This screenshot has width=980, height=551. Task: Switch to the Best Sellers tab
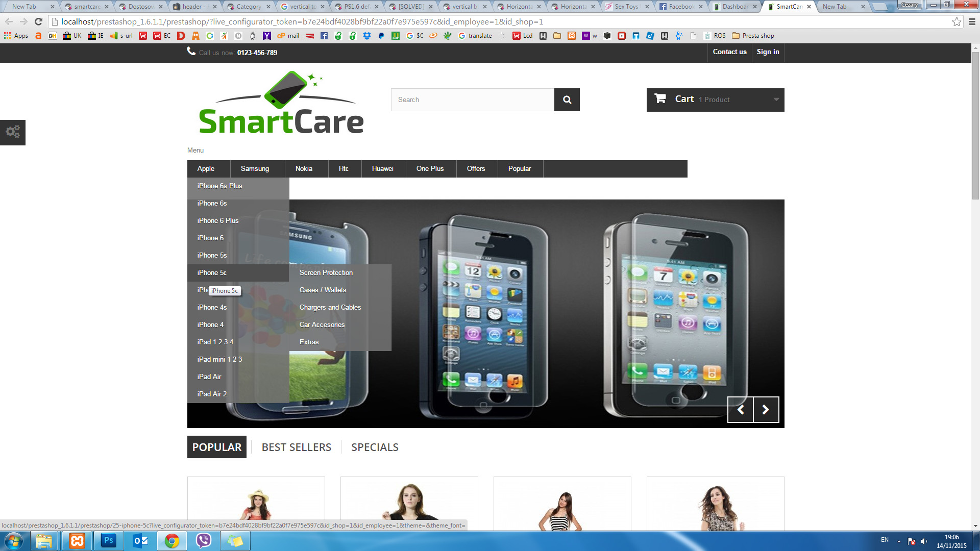(x=297, y=447)
